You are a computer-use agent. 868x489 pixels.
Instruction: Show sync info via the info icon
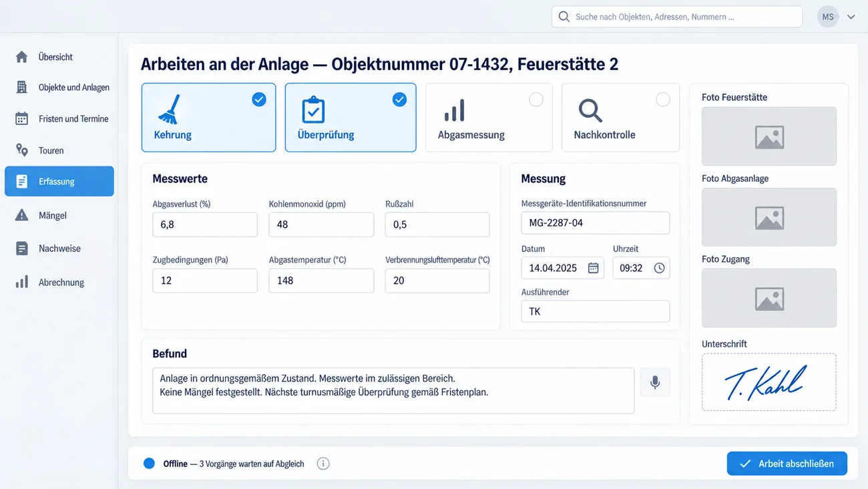click(323, 464)
